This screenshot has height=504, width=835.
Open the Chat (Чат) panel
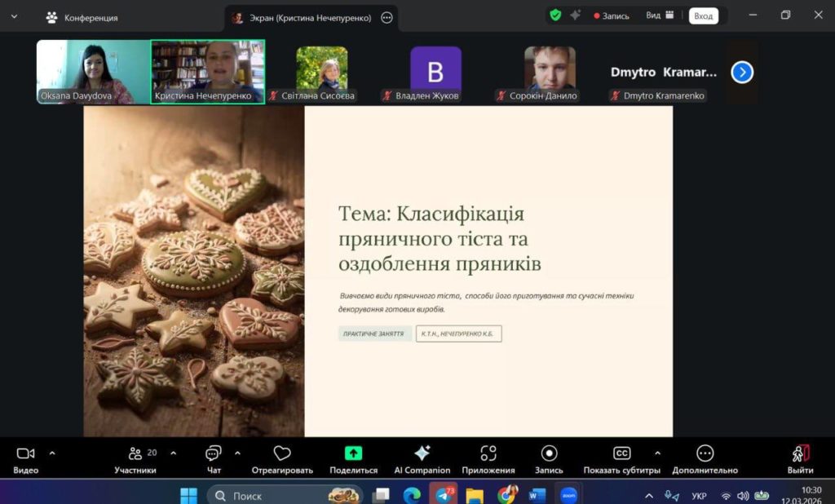[x=214, y=454]
